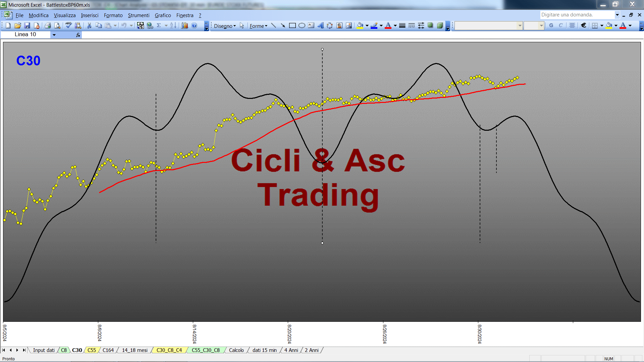644x362 pixels.
Task: Open Excel Help question mark icon
Action: [x=194, y=26]
